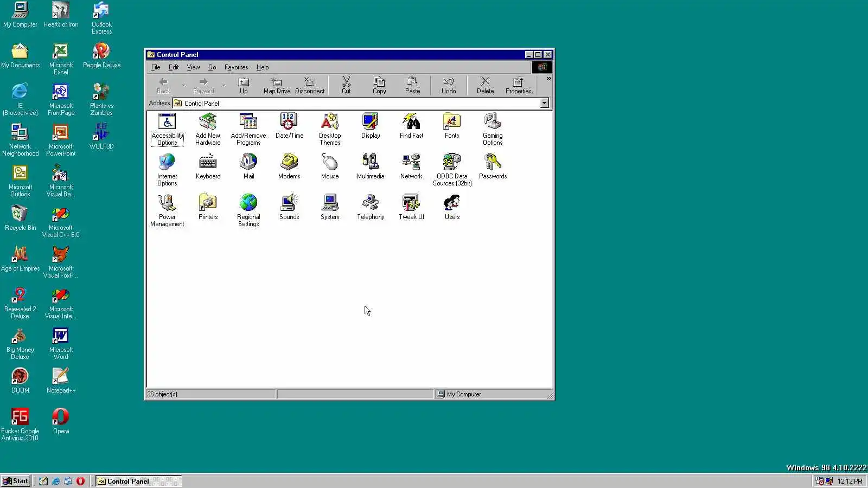Open the View menu
This screenshot has width=868, height=488.
click(193, 67)
